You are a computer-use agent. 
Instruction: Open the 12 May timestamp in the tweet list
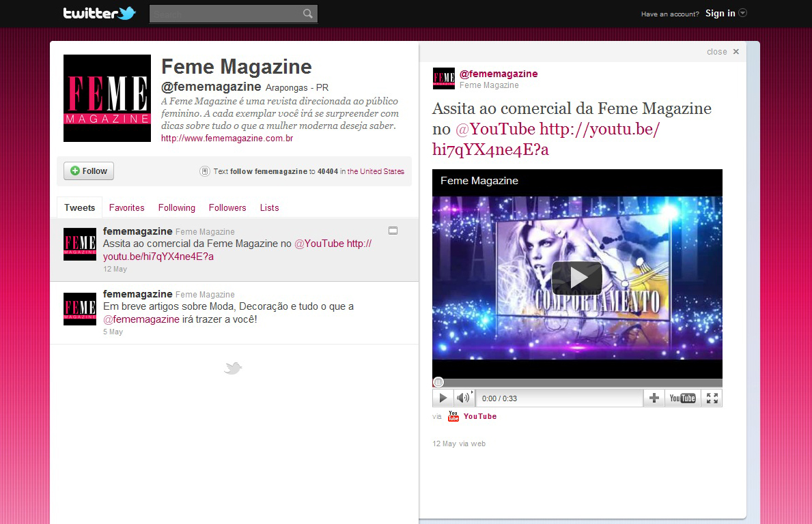pyautogui.click(x=115, y=269)
